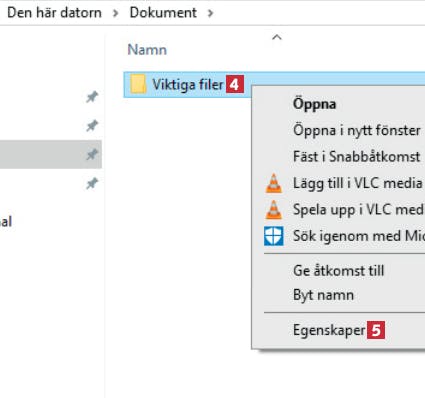
Task: Expand the chevron after Dokument
Action: (210, 13)
